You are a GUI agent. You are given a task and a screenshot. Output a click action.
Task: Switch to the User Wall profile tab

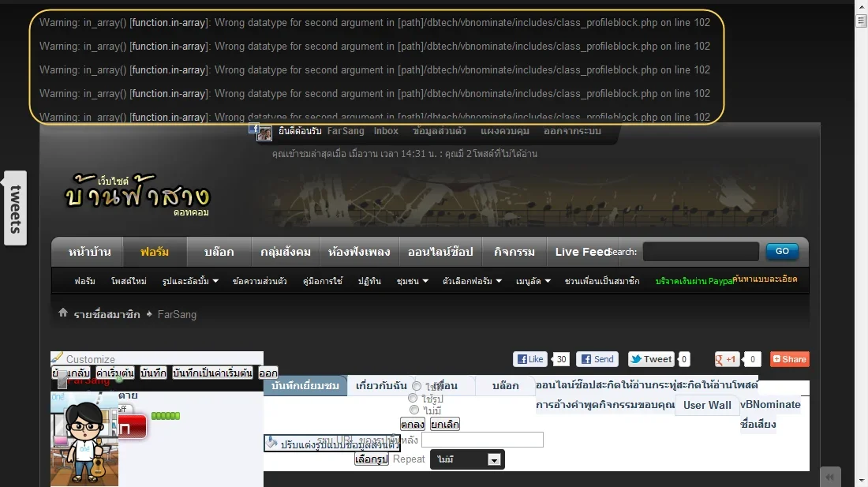point(707,405)
